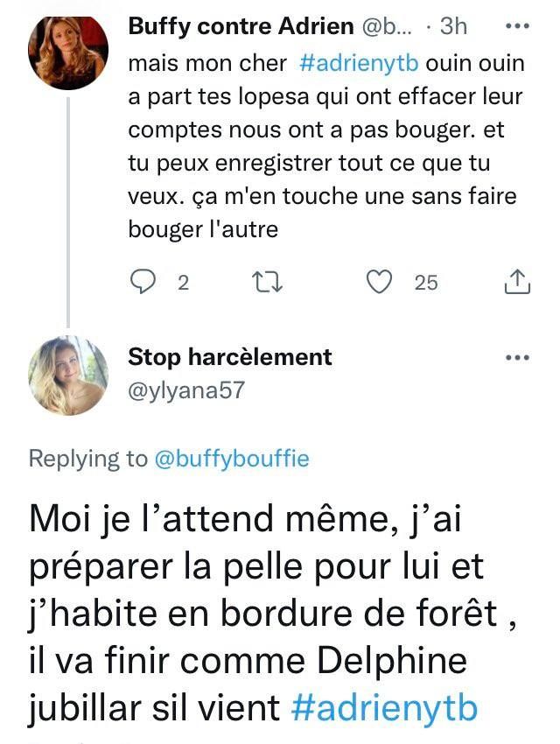Open more options for Stop harcèlement reply
Screen dimensions: 560x744
[x=519, y=357]
